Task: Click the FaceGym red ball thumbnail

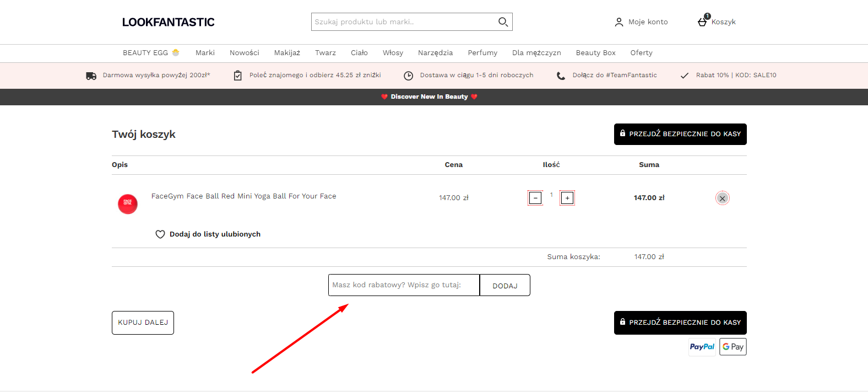Action: pos(128,204)
